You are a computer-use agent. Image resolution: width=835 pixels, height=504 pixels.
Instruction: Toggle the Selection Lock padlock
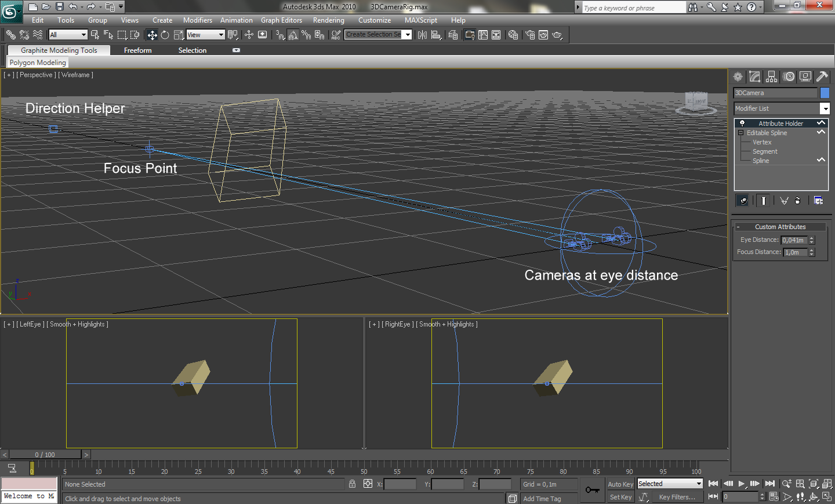[352, 484]
